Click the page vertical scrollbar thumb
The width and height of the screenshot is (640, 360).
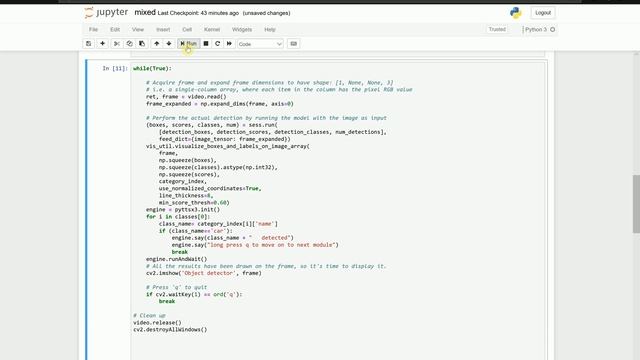pyautogui.click(x=636, y=204)
